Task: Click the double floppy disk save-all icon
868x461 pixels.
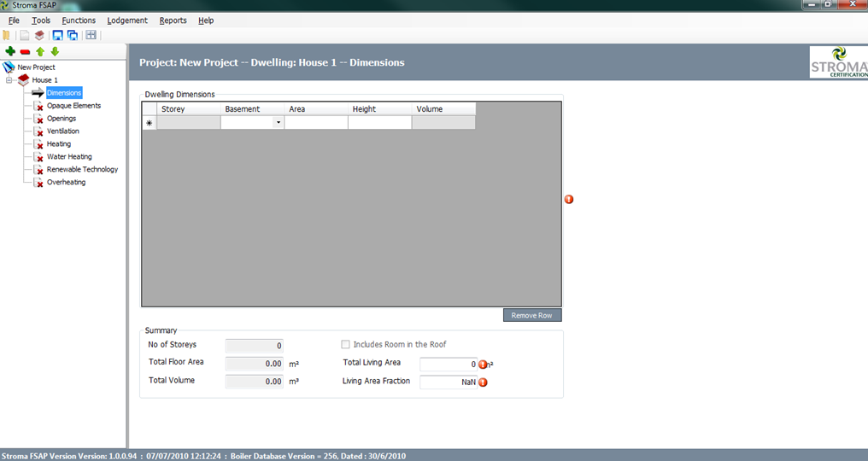Action: tap(73, 35)
